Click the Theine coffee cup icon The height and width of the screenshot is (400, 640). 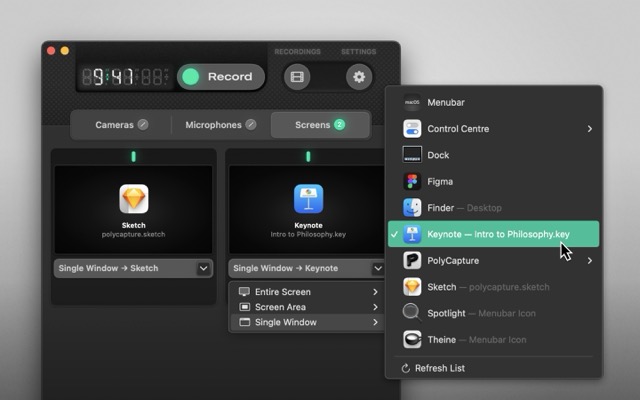pos(412,340)
